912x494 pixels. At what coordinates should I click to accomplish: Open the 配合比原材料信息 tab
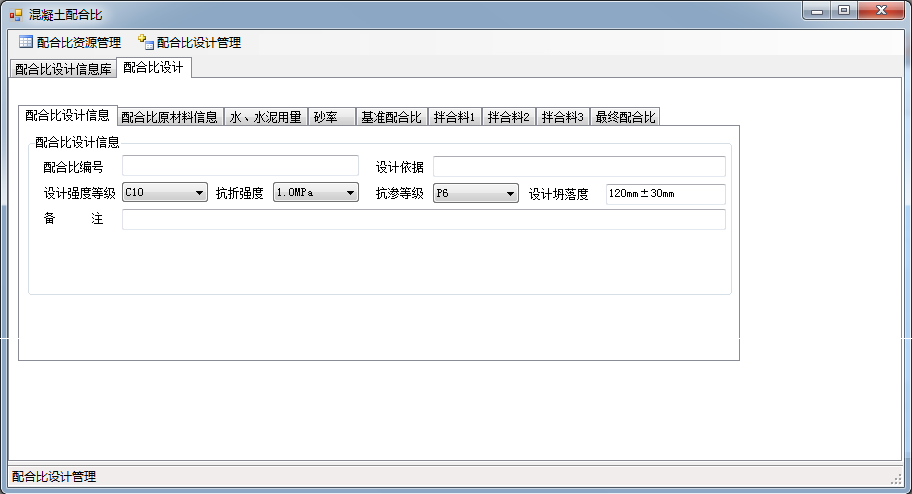click(x=169, y=117)
